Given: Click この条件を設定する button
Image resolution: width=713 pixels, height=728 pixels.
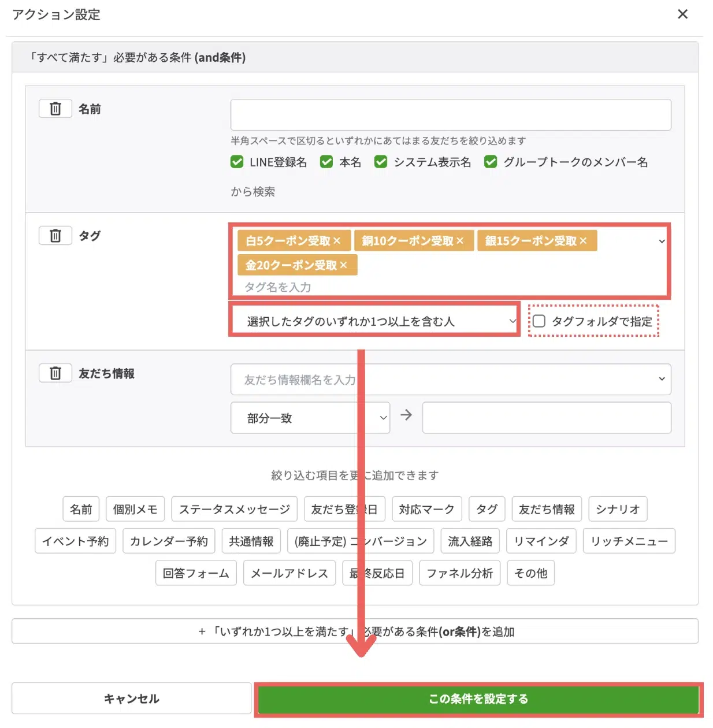Looking at the screenshot, I should point(478,699).
